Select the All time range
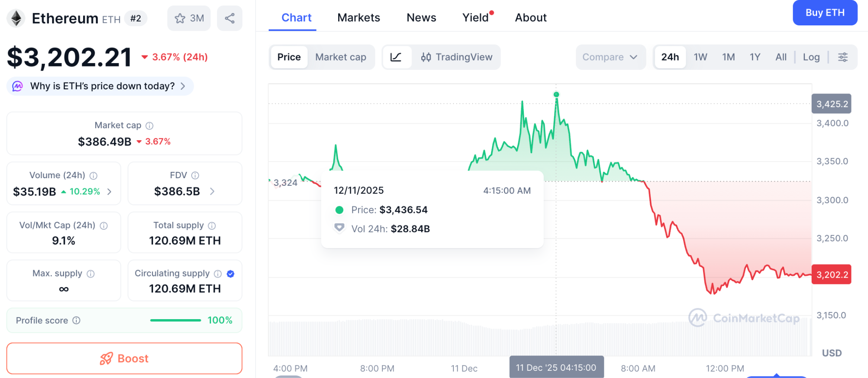The image size is (868, 378). (781, 57)
